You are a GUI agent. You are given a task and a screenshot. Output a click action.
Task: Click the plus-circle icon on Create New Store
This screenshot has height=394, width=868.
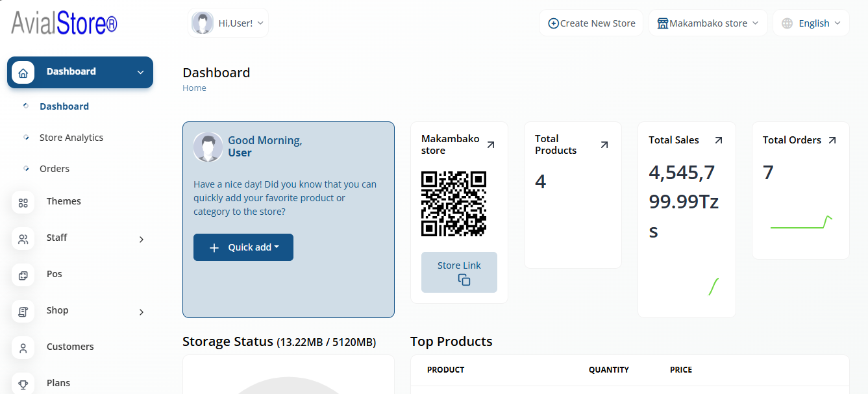(x=553, y=23)
